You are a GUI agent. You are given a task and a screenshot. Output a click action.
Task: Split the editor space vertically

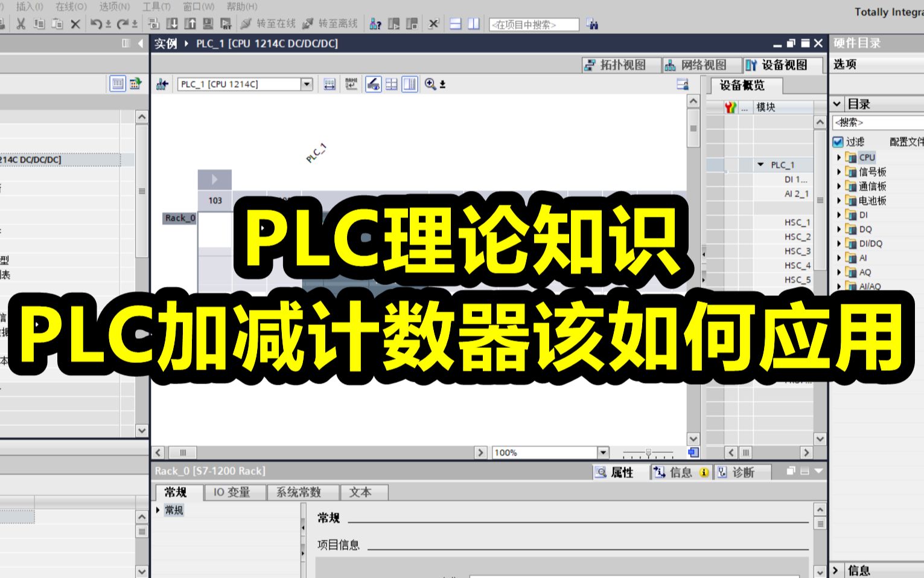[474, 24]
